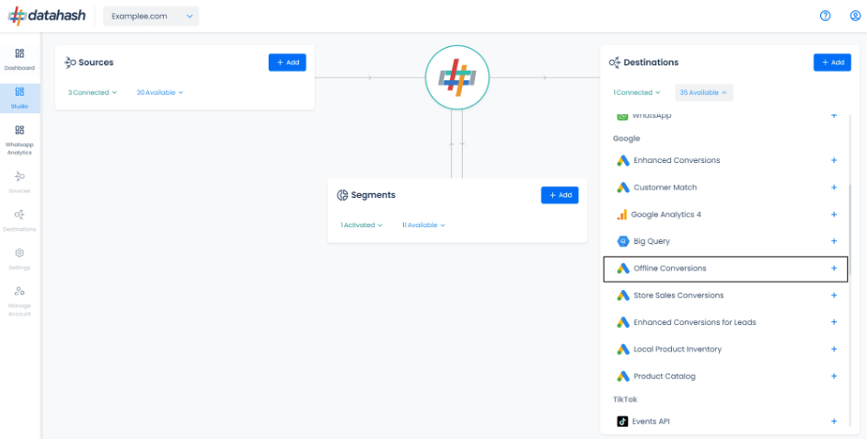The image size is (868, 439).
Task: Open the Examplee.com account dropdown
Action: [151, 16]
